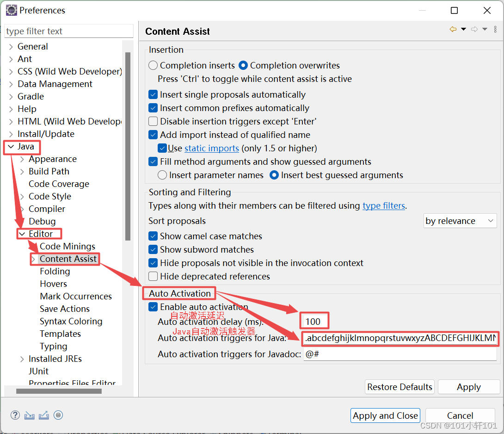Select the Completion overwrites radio button
This screenshot has height=434, width=504.
[243, 65]
